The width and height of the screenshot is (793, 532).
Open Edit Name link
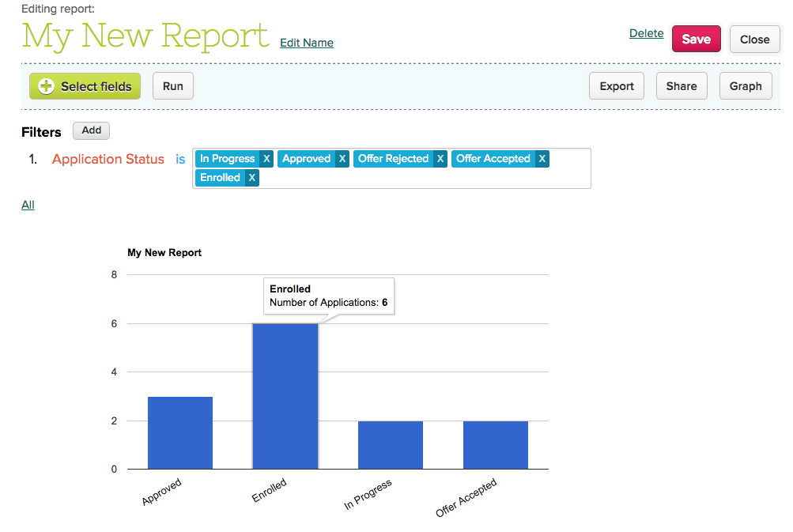[307, 43]
